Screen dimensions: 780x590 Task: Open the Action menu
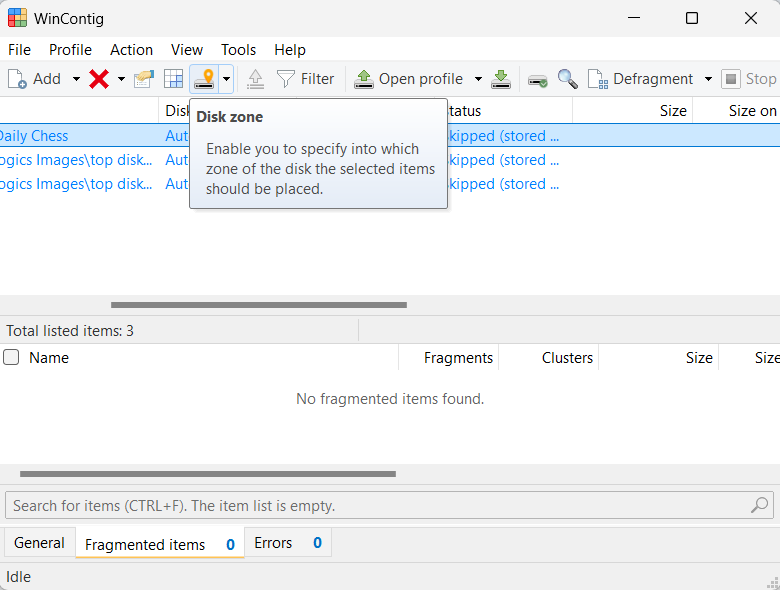pyautogui.click(x=131, y=49)
